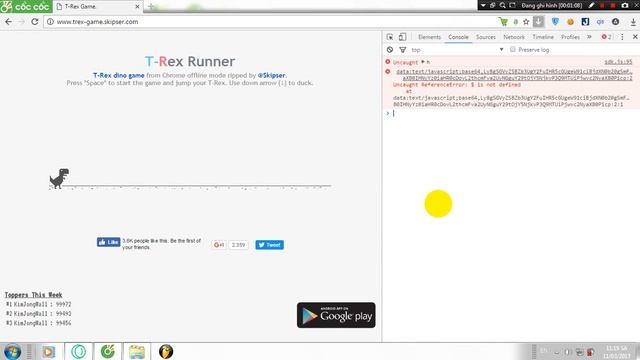The height and width of the screenshot is (360, 640).
Task: Click the console input prompt line
Action: tap(512, 113)
